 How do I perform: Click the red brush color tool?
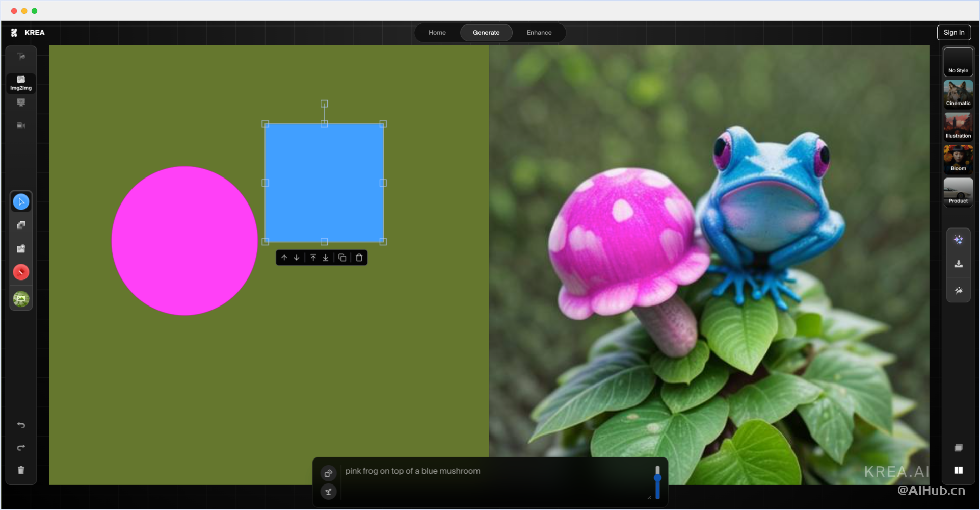(21, 272)
